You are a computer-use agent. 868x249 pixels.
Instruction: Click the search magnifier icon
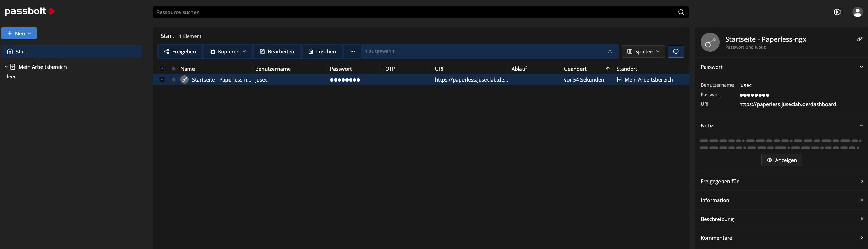(x=681, y=12)
